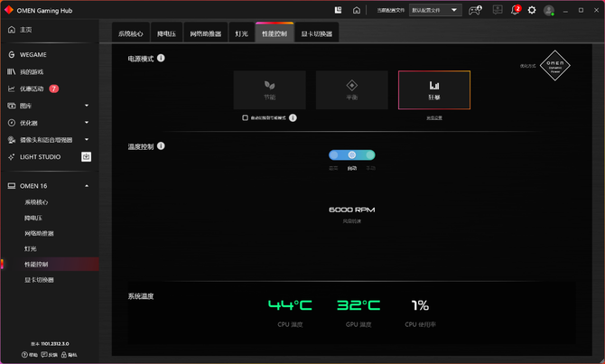Click the monitor download icon in title bar
This screenshot has width=605, height=364.
tap(498, 10)
